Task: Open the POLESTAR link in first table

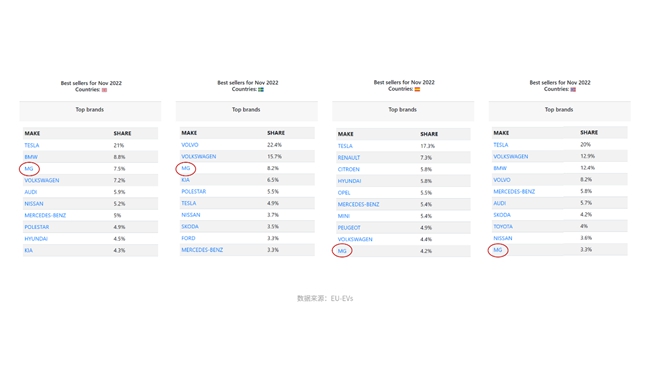Action: tap(36, 227)
